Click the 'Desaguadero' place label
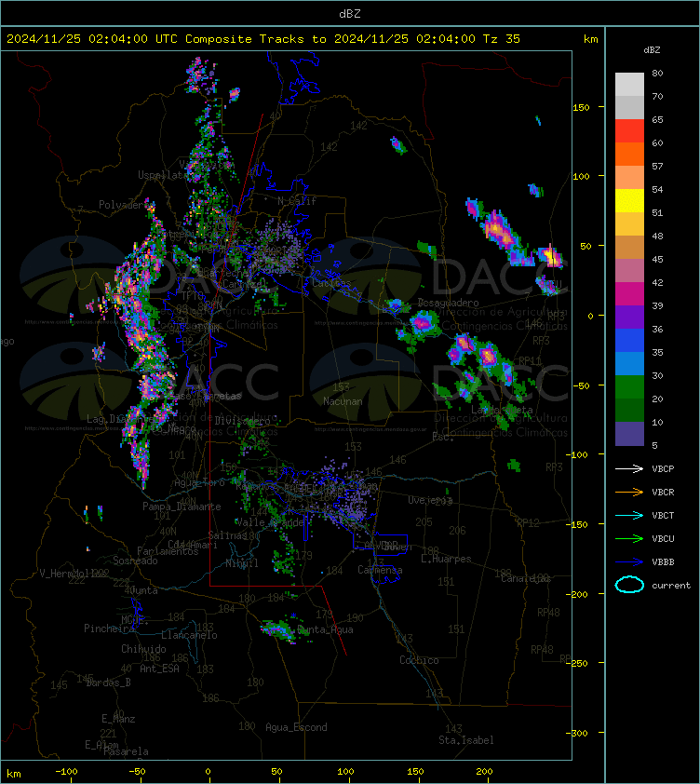 [449, 303]
